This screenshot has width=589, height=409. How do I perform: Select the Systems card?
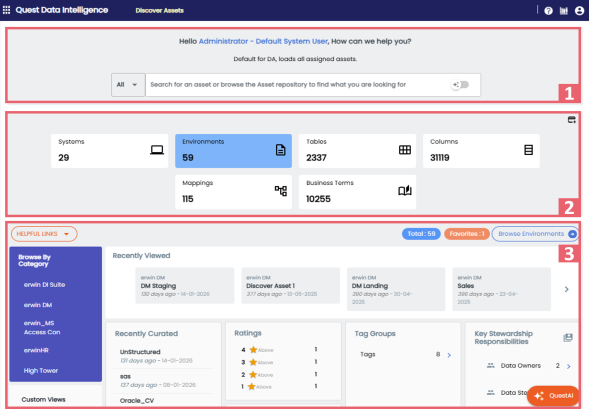[x=109, y=151]
